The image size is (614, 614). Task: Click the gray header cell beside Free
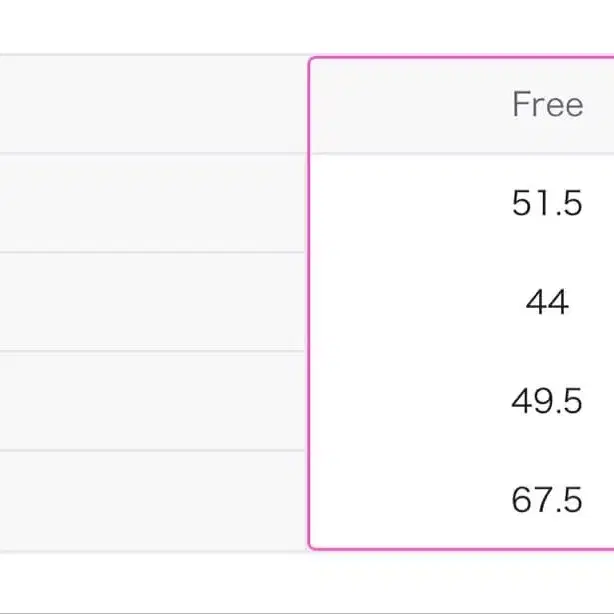coord(152,105)
